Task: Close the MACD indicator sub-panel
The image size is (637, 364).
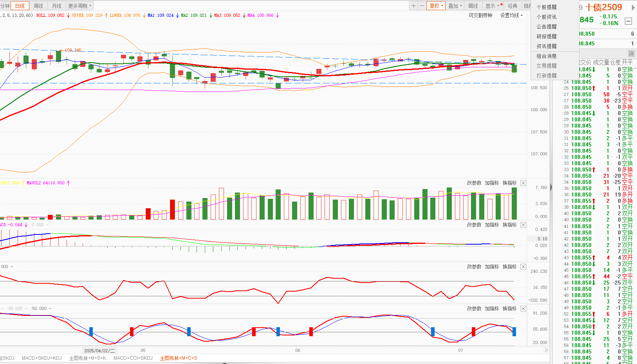Action: (x=523, y=225)
